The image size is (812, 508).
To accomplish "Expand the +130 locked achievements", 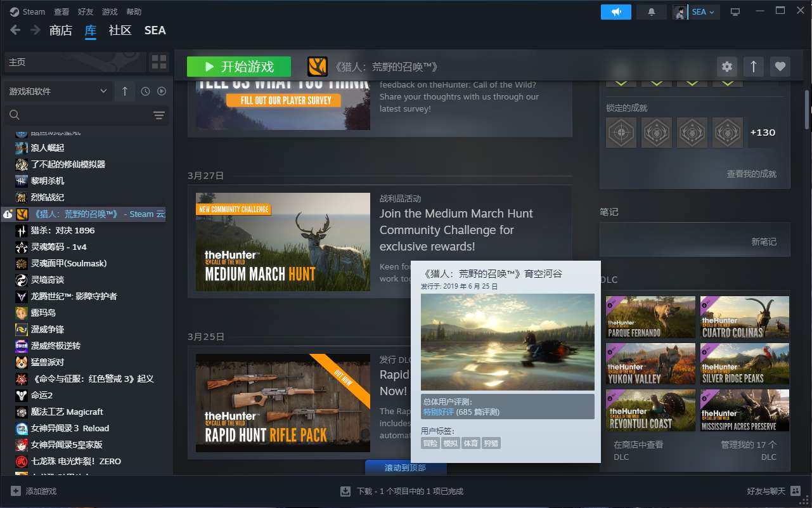I will pos(763,133).
